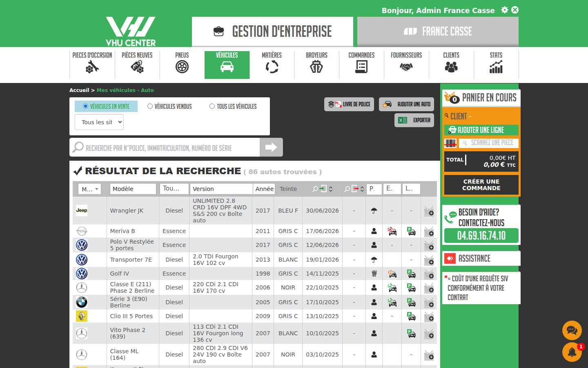Click the cart icon in Golf IV row

click(x=374, y=274)
